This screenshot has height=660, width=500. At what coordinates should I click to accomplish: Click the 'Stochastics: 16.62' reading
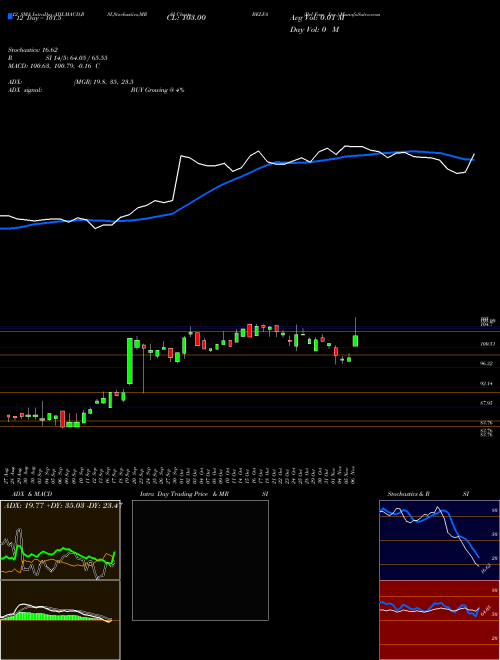click(x=32, y=50)
